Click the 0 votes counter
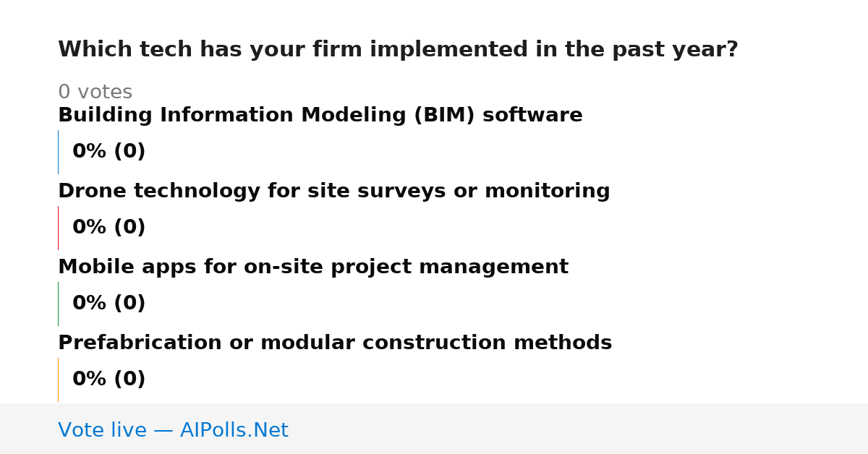Viewport: 868px width, 454px height. (95, 93)
